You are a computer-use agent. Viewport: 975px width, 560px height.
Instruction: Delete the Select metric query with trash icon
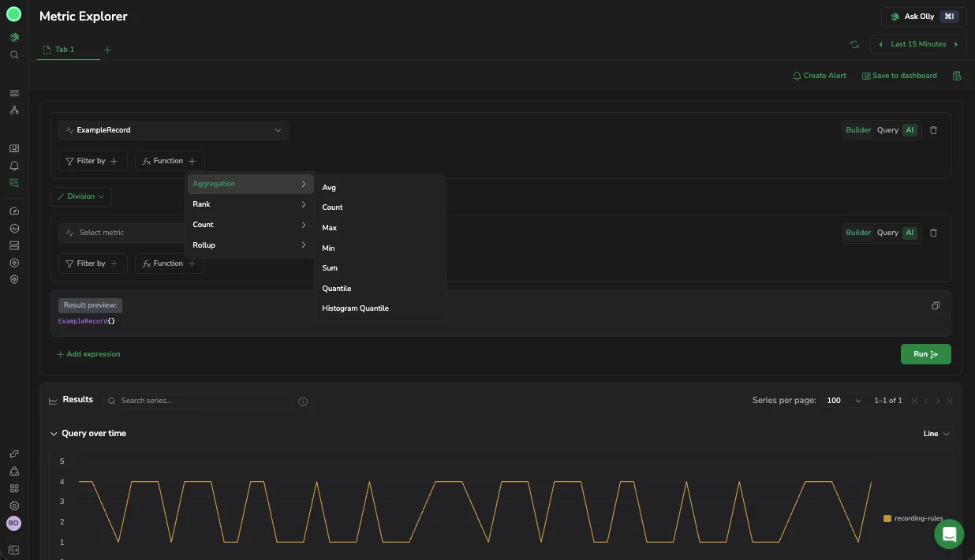click(x=933, y=233)
